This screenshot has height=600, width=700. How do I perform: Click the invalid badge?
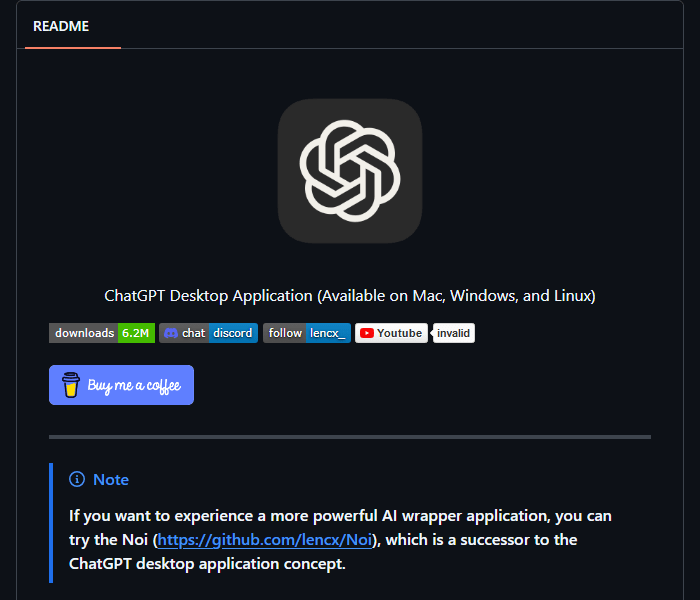click(454, 333)
